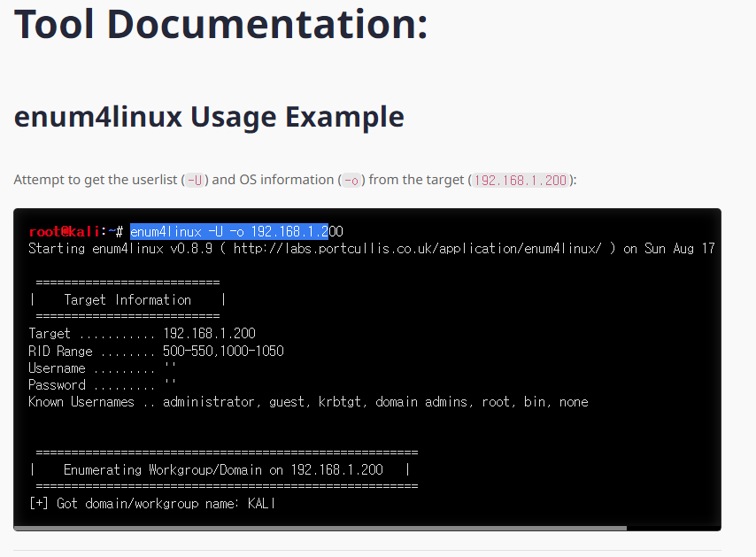
Task: Click the Starting enum4linux v0.8.9 line
Action: (371, 249)
